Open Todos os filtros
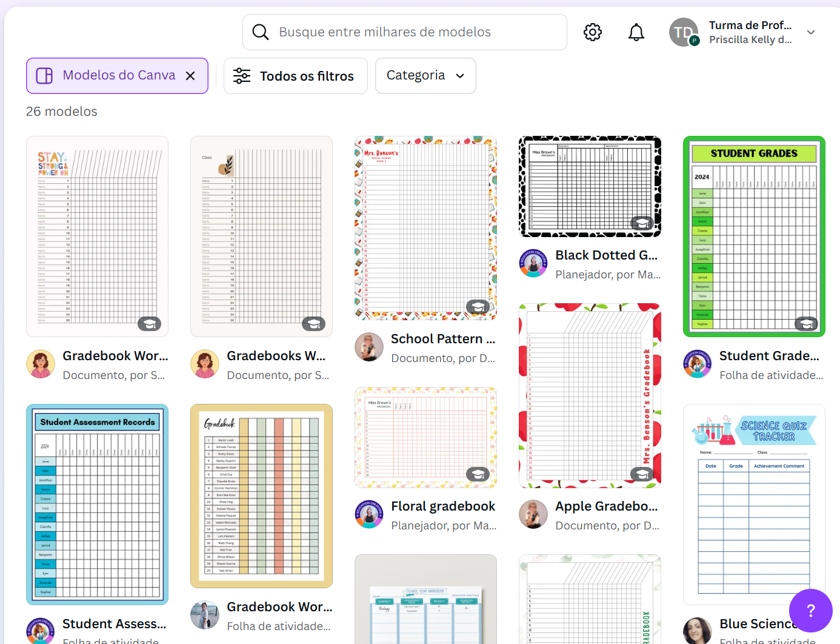 (x=296, y=76)
